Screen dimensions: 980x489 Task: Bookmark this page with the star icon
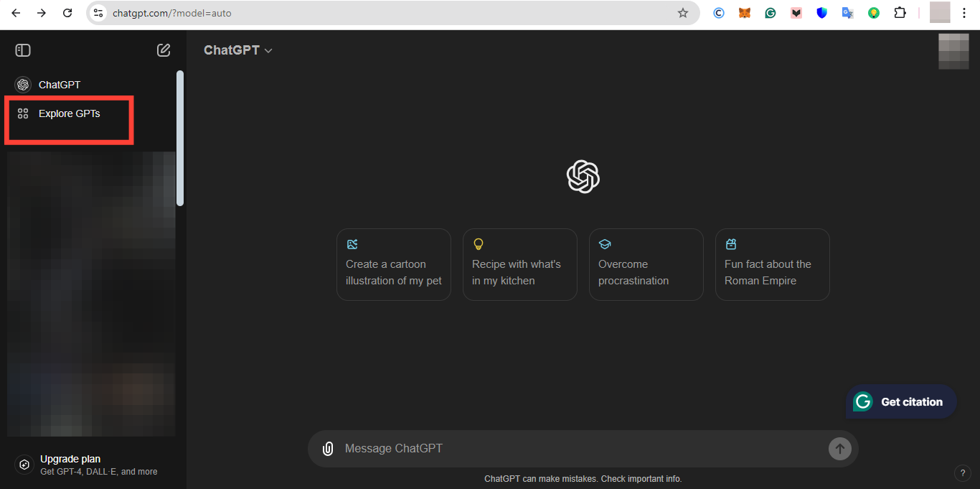[x=683, y=13]
